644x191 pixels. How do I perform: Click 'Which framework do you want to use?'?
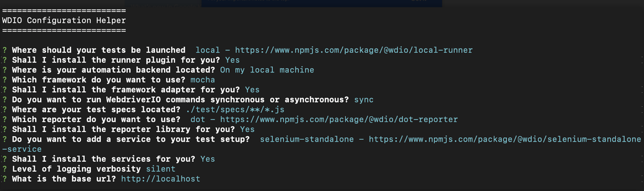click(99, 80)
